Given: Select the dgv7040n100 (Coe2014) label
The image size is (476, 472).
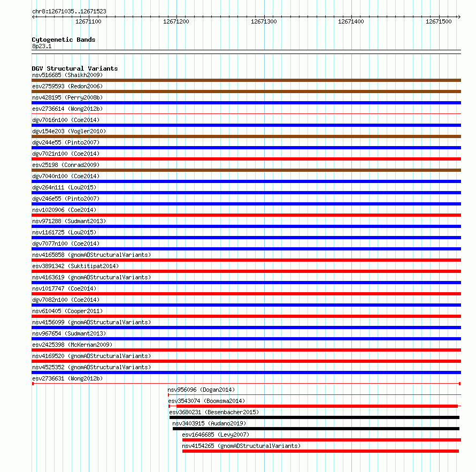Looking at the screenshot, I should point(66,176).
